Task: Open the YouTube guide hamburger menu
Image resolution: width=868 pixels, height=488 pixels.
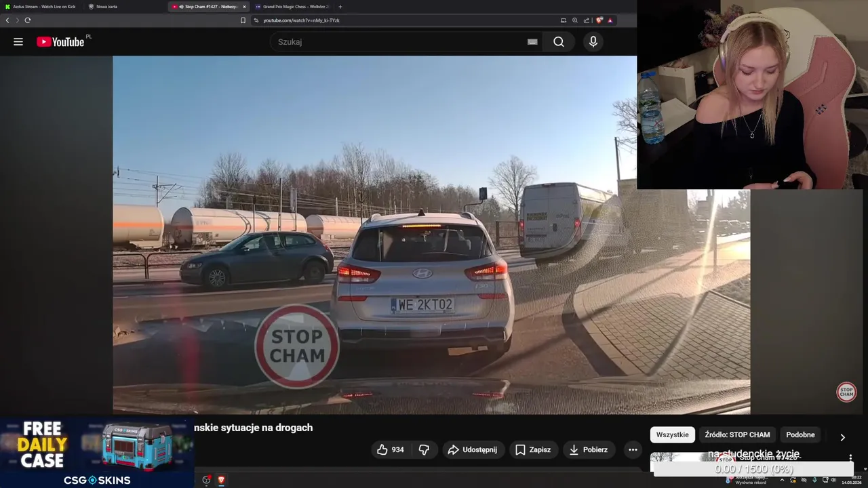Action: pyautogui.click(x=18, y=42)
